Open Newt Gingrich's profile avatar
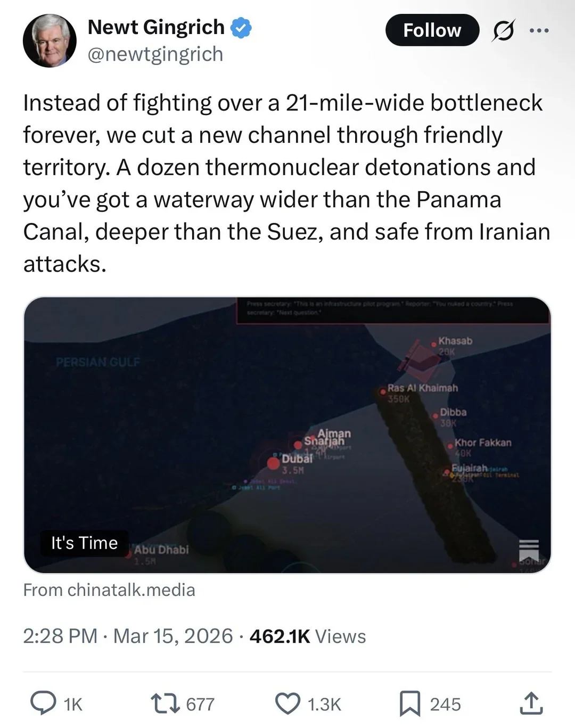Image resolution: width=575 pixels, height=728 pixels. click(50, 41)
